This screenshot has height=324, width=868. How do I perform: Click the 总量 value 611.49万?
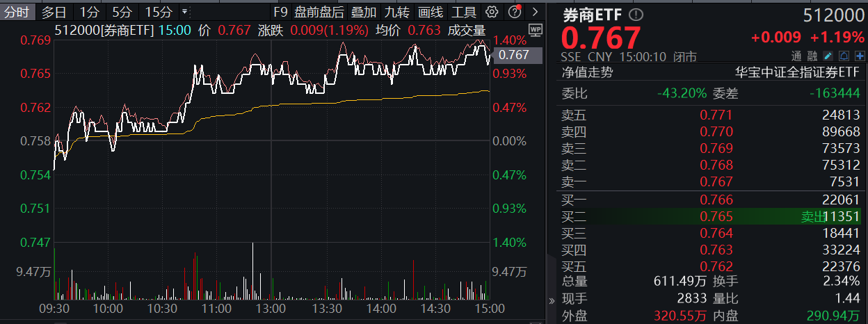[x=681, y=282]
